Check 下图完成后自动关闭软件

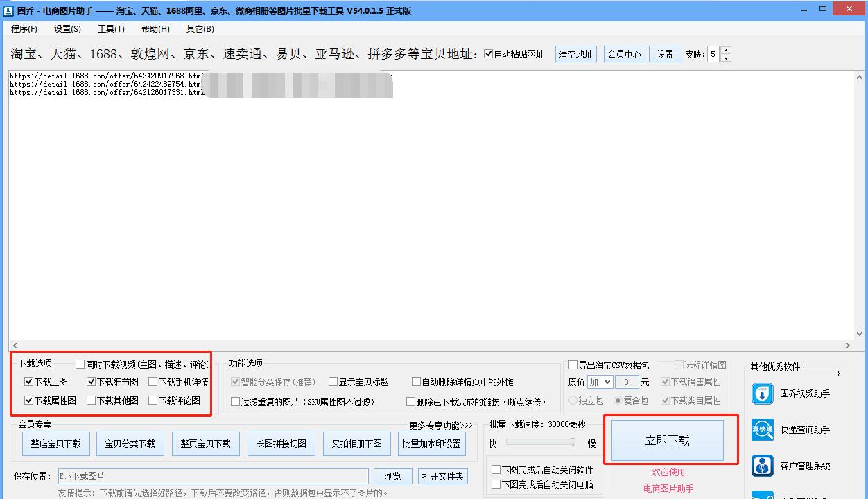(496, 469)
